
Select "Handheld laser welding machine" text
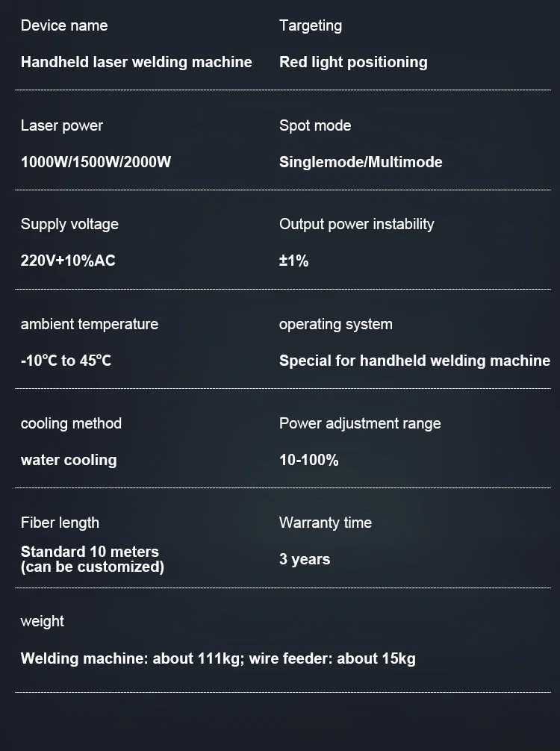[136, 62]
